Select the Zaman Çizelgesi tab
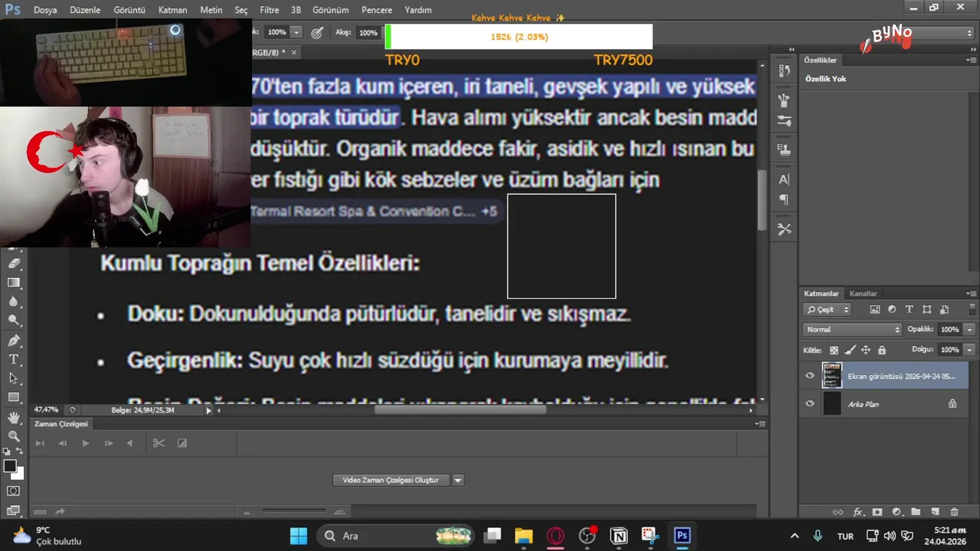This screenshot has height=551, width=980. (x=61, y=424)
